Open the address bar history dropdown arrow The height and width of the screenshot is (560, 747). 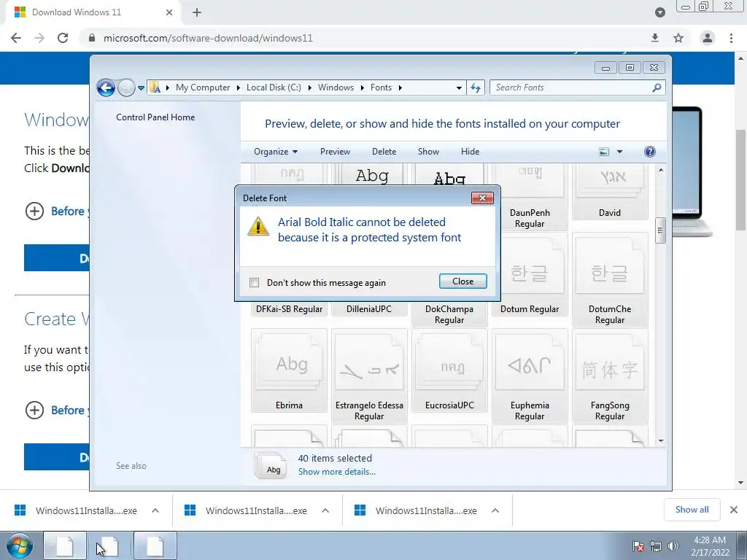(459, 88)
